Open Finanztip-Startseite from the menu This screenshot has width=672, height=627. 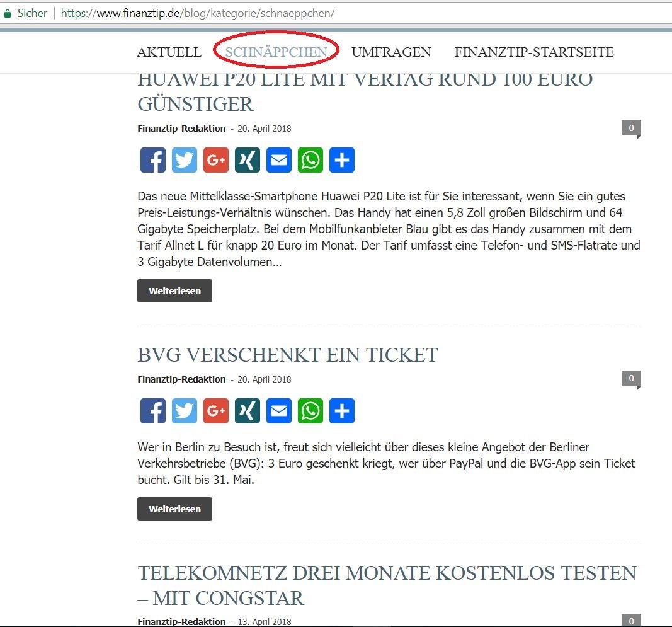point(534,52)
